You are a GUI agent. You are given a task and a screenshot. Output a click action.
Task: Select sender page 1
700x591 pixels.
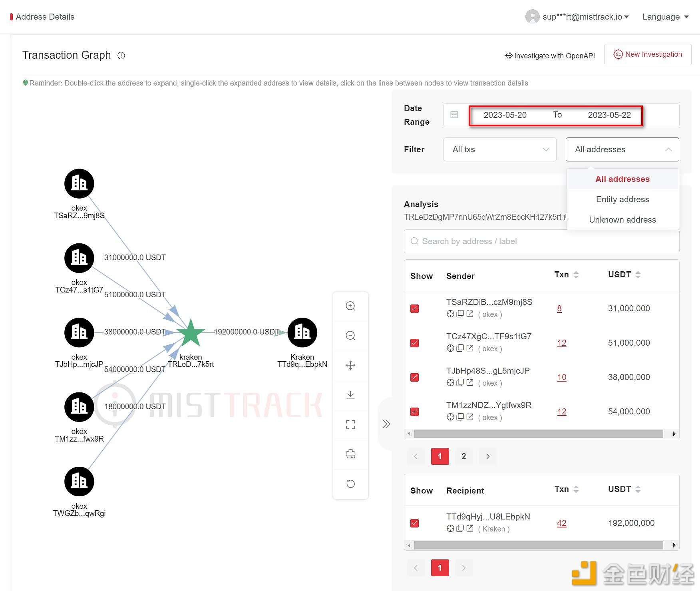point(440,456)
